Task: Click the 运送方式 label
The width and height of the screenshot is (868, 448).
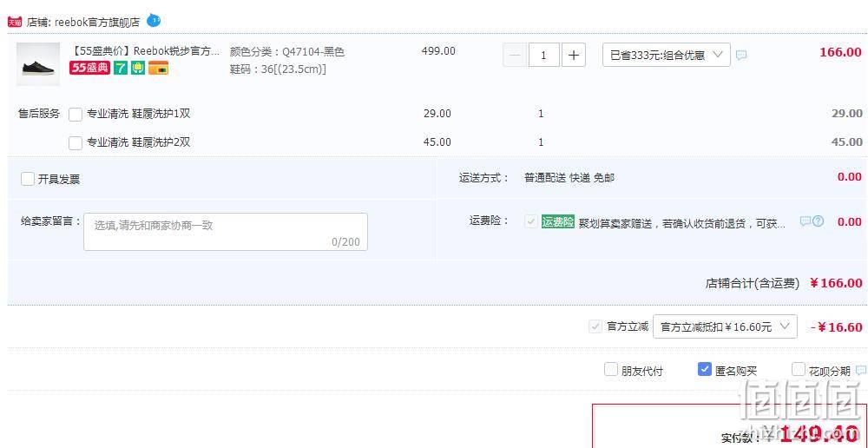Action: pyautogui.click(x=483, y=178)
